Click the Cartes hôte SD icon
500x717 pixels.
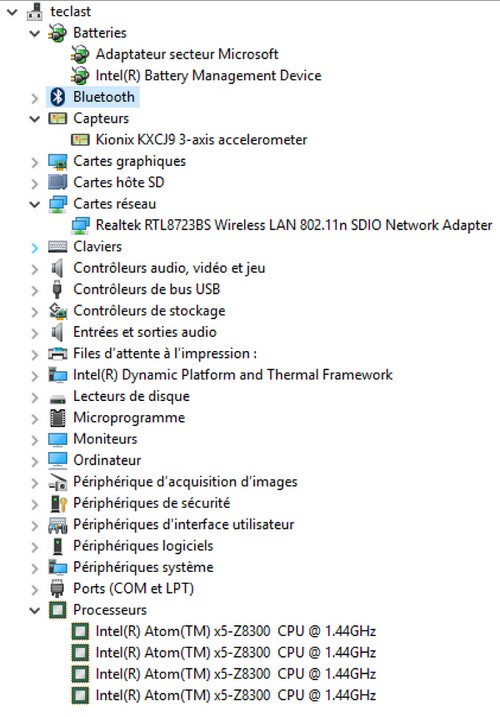58,182
